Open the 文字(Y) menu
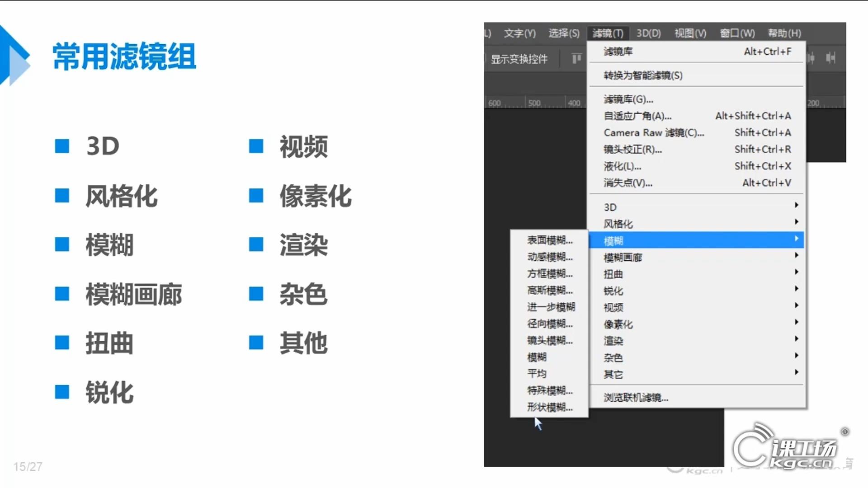Viewport: 868px width, 488px height. (x=519, y=33)
